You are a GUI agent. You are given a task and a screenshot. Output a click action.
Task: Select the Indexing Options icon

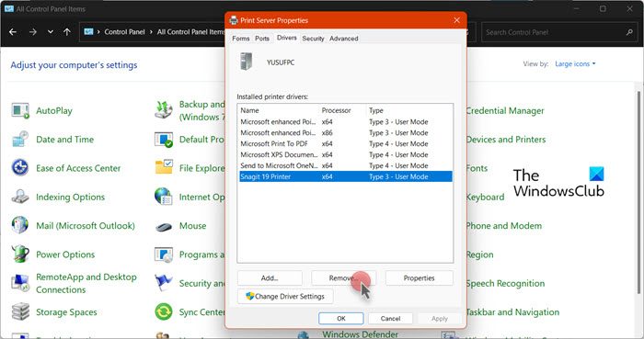coord(20,197)
